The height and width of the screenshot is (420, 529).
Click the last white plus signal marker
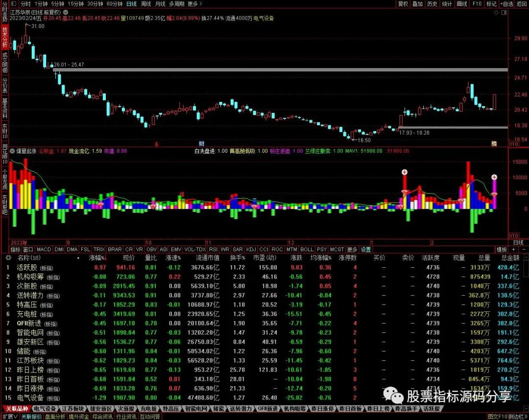pos(494,177)
